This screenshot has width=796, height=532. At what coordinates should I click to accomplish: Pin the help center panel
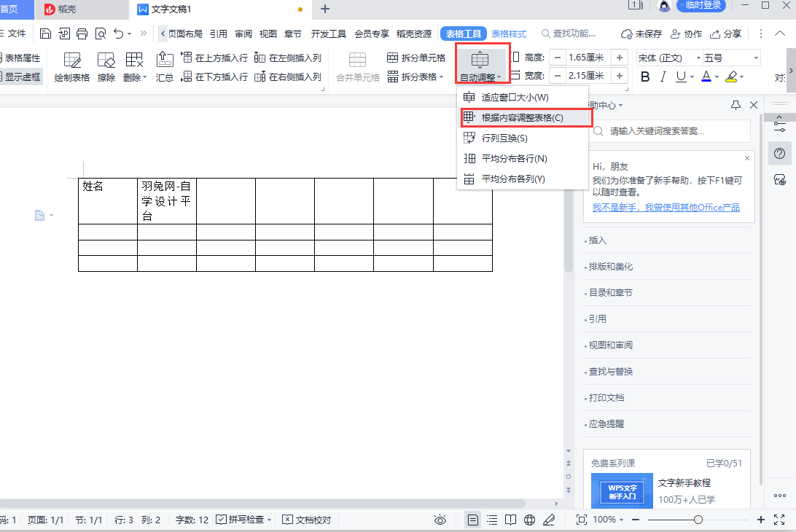pos(735,105)
